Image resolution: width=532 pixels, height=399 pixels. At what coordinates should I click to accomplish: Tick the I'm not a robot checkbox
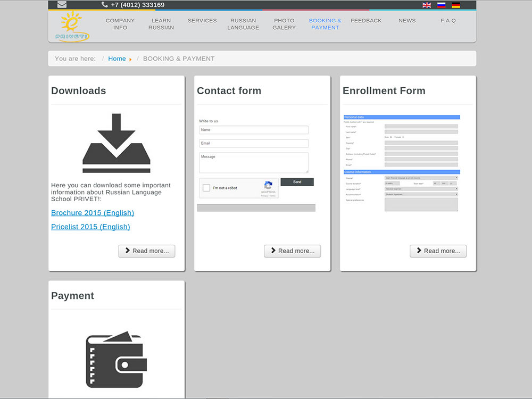click(206, 188)
